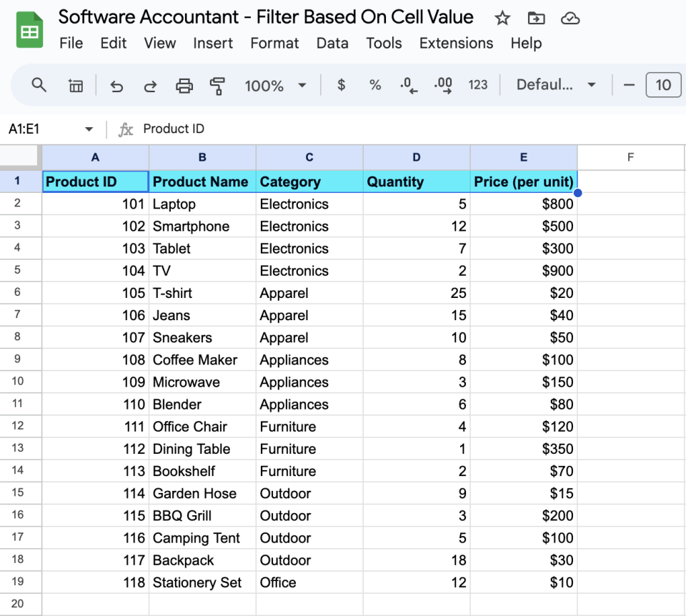The width and height of the screenshot is (686, 616).
Task: Increase decimal places
Action: tap(443, 85)
